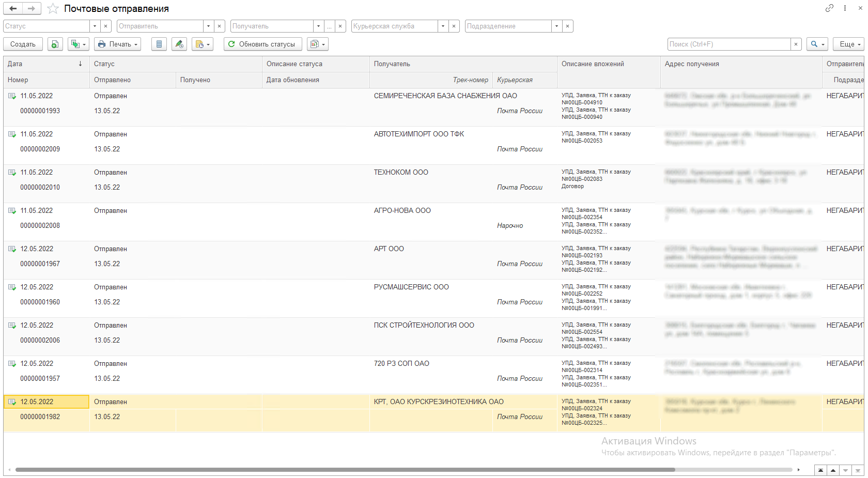This screenshot has height=478, width=868.
Task: Click the back navigation arrow
Action: coord(13,9)
